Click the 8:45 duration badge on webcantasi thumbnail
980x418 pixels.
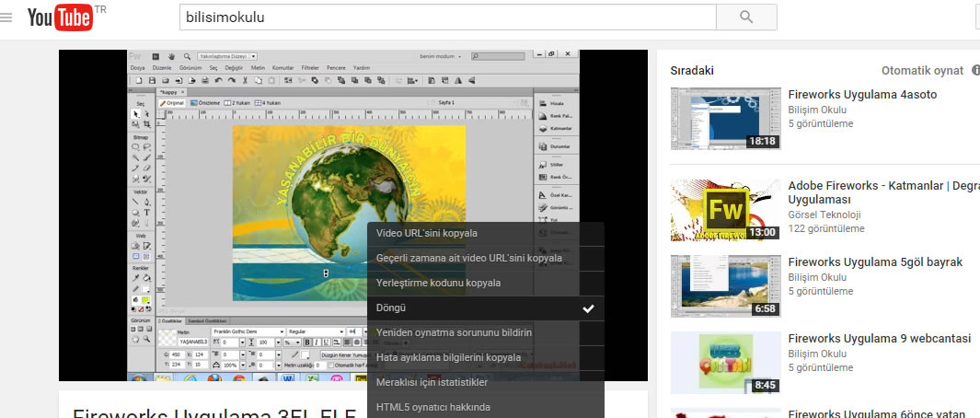coord(766,386)
